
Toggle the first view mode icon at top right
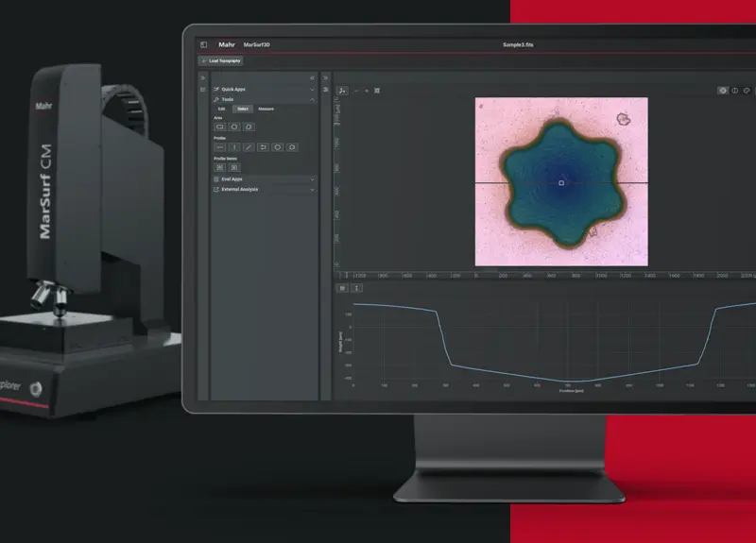point(723,91)
